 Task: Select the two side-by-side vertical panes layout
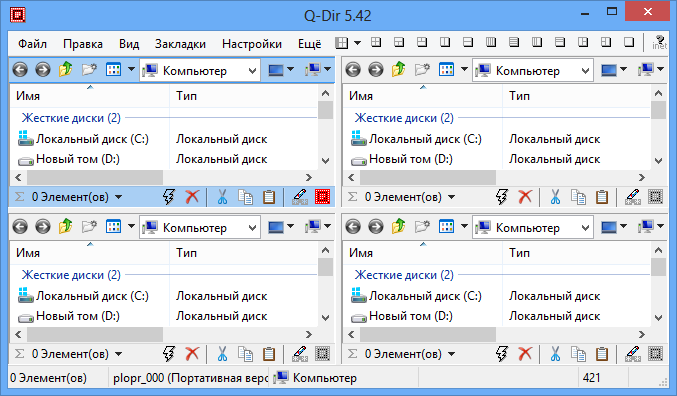445,42
